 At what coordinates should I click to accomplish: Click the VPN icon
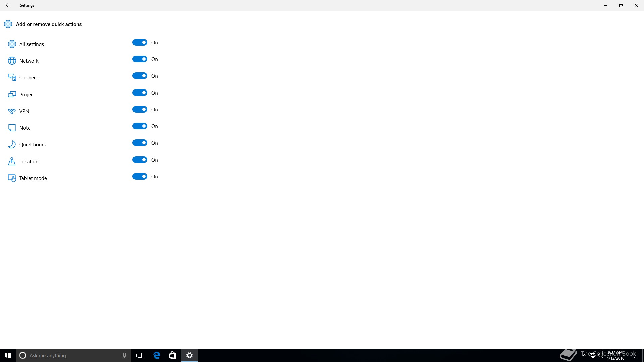(12, 111)
